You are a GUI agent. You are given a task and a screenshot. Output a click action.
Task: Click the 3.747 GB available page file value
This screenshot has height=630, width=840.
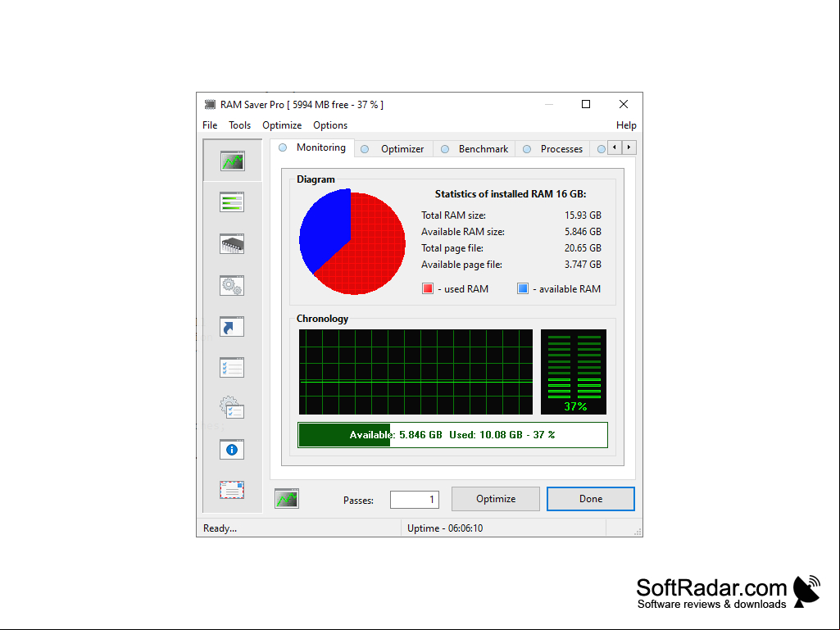(x=583, y=265)
